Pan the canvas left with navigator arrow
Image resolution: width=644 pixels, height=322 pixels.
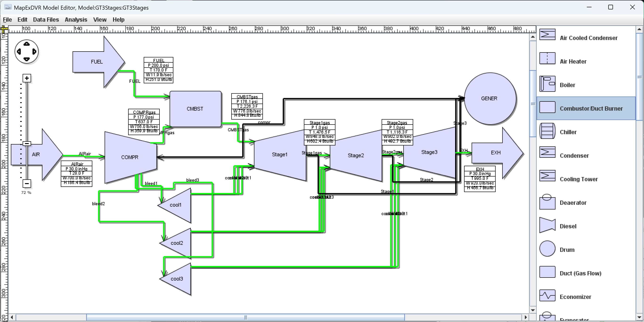point(19,52)
